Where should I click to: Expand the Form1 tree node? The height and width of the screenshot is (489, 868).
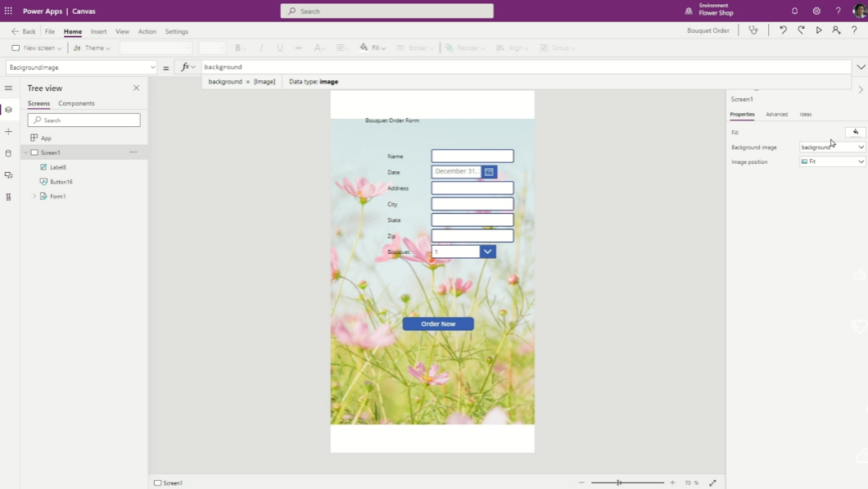(34, 196)
